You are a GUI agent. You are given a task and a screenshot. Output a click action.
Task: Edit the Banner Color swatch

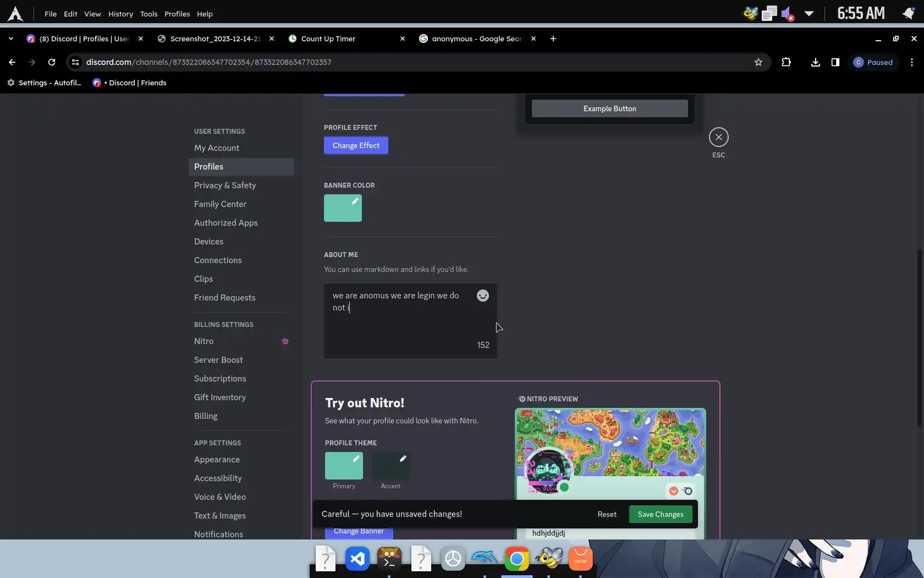pos(343,208)
